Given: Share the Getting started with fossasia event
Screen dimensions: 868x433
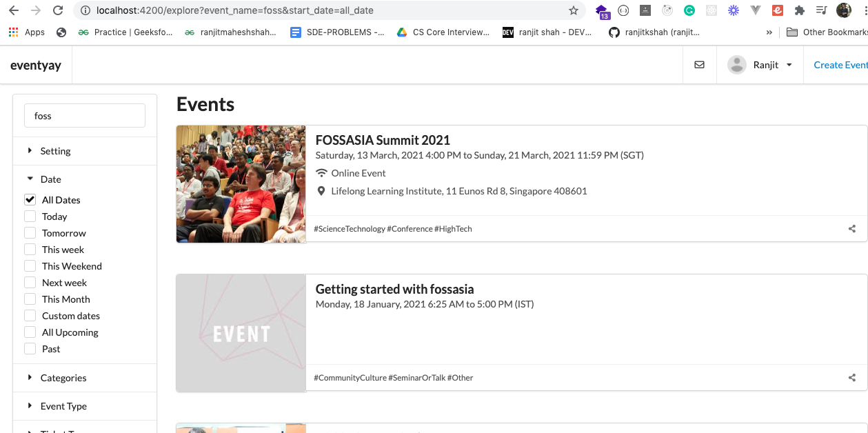Looking at the screenshot, I should (852, 378).
